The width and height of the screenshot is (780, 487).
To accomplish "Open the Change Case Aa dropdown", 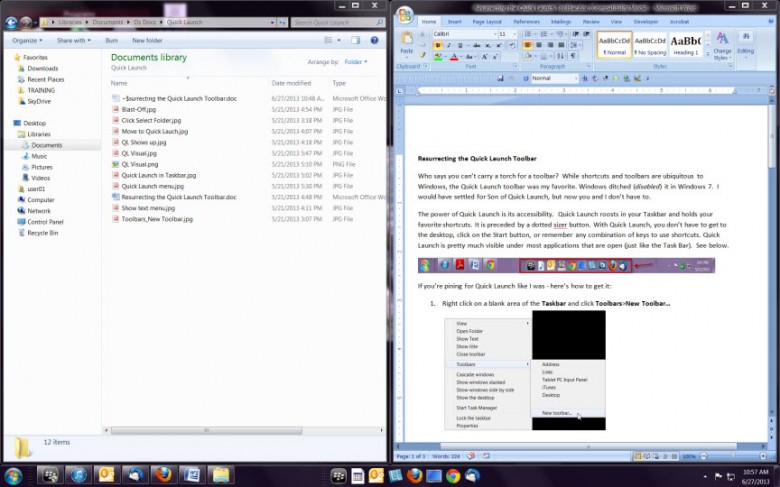I will point(470,57).
